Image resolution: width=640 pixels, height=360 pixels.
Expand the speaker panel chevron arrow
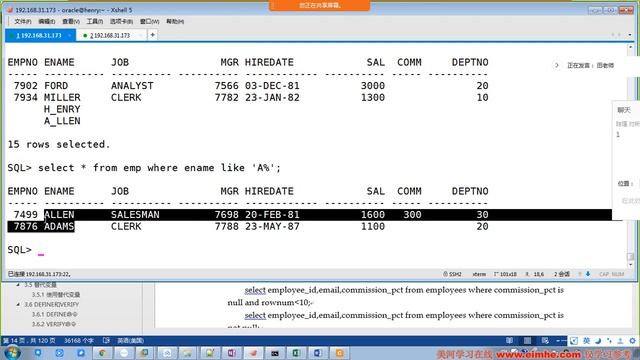click(557, 65)
